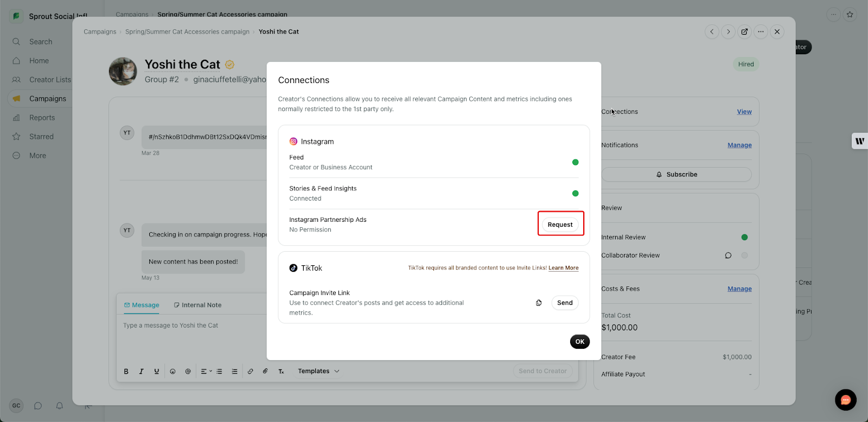Click Manage link for Costs & Fees

(739, 289)
